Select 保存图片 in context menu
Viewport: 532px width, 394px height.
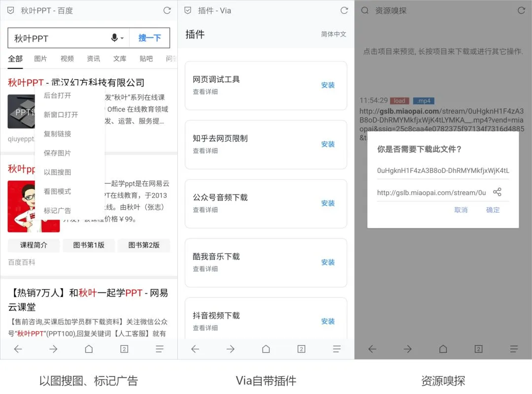57,153
